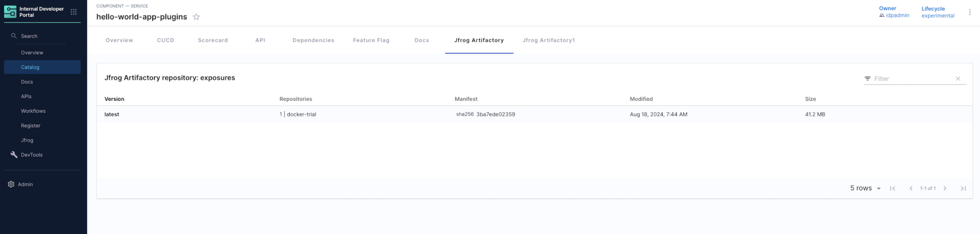Viewport: 980px width, 234px height.
Task: Go to the previous page of results
Action: click(911, 188)
